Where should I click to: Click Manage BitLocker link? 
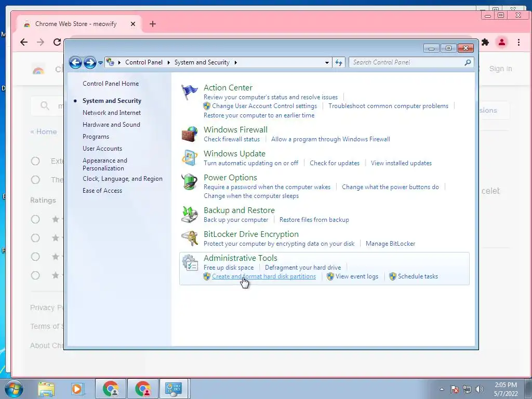[x=390, y=244]
